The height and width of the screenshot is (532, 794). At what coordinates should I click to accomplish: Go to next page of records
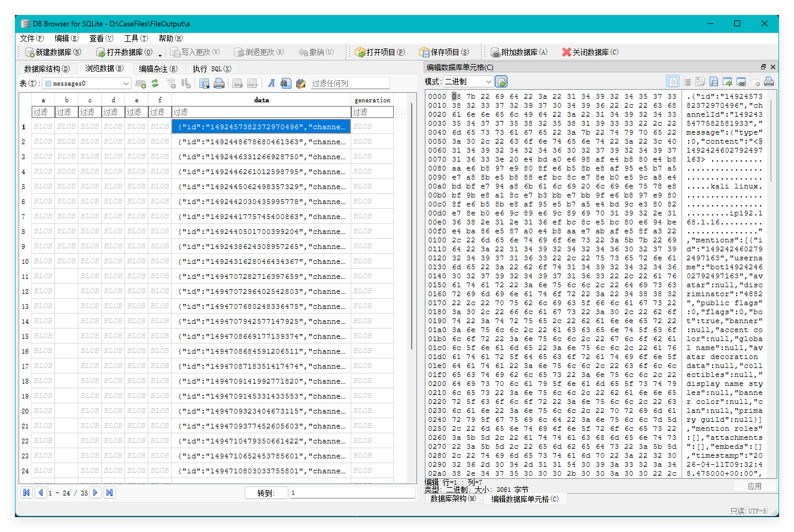(95, 493)
